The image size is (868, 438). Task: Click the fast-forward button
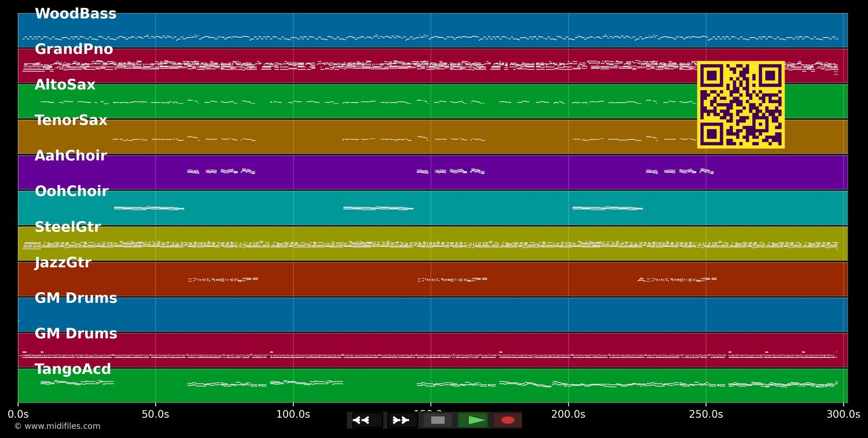click(402, 420)
